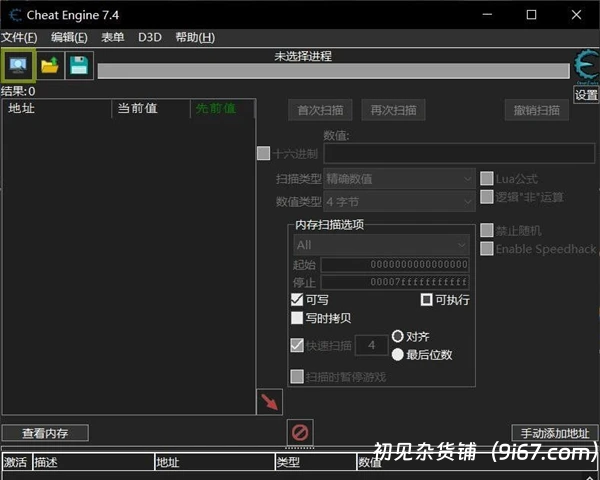Image resolution: width=600 pixels, height=480 pixels.
Task: Minimize the Cheat Engine window
Action: 487,15
